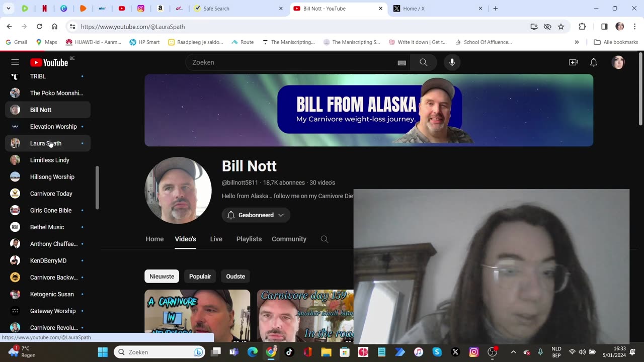Open KenDBerryMD subscription in sidebar
The height and width of the screenshot is (362, 644).
click(x=48, y=260)
